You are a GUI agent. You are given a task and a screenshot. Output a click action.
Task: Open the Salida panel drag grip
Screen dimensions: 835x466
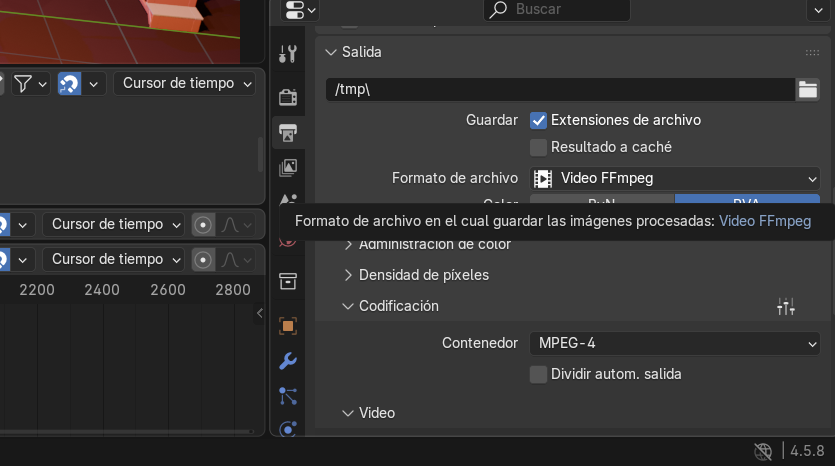[x=812, y=52]
